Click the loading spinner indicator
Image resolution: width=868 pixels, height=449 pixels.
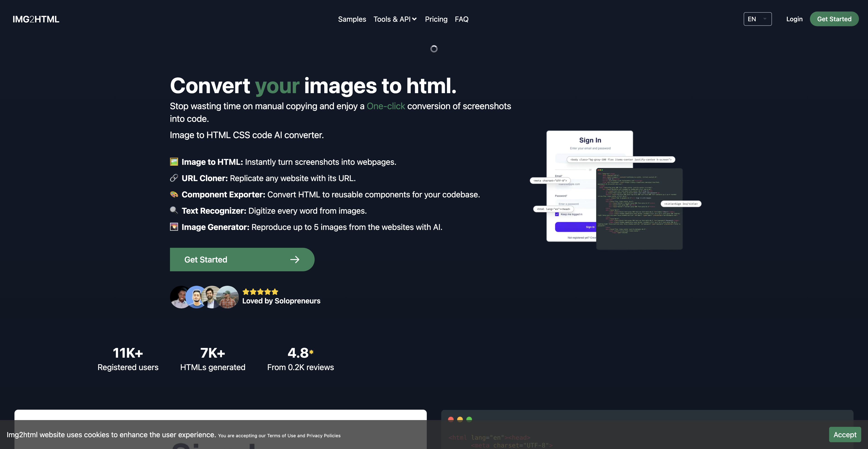434,49
